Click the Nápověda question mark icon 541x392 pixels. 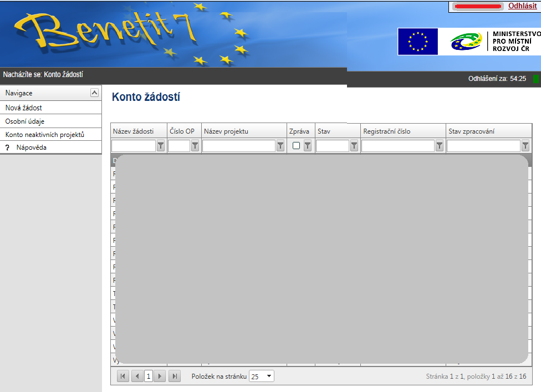tap(7, 147)
